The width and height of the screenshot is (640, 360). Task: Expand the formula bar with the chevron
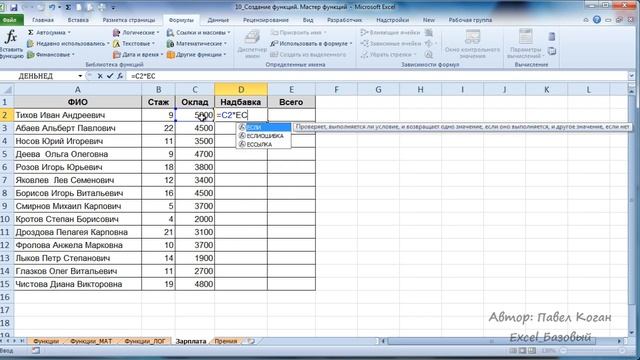click(631, 76)
